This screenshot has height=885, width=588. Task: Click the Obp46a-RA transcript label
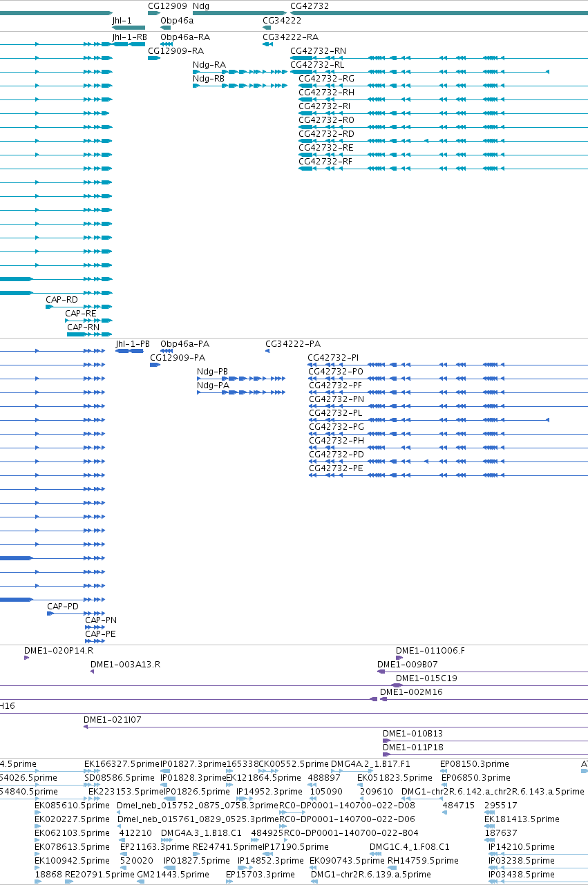[x=185, y=37]
